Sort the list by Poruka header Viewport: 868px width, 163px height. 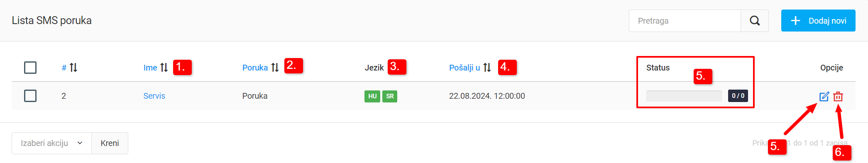pos(255,68)
